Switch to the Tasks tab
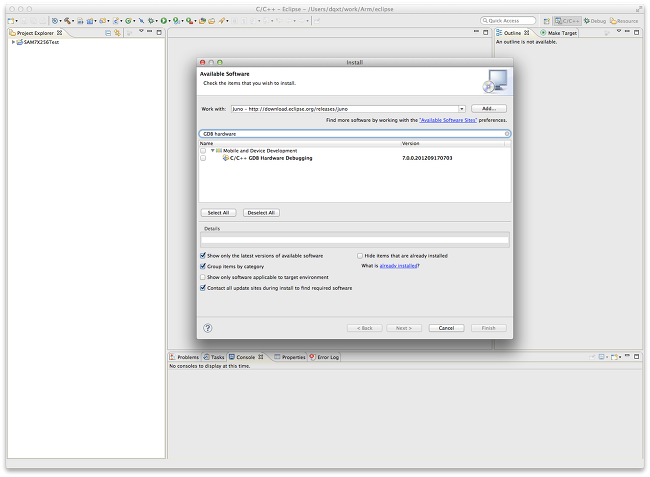 pyautogui.click(x=214, y=357)
